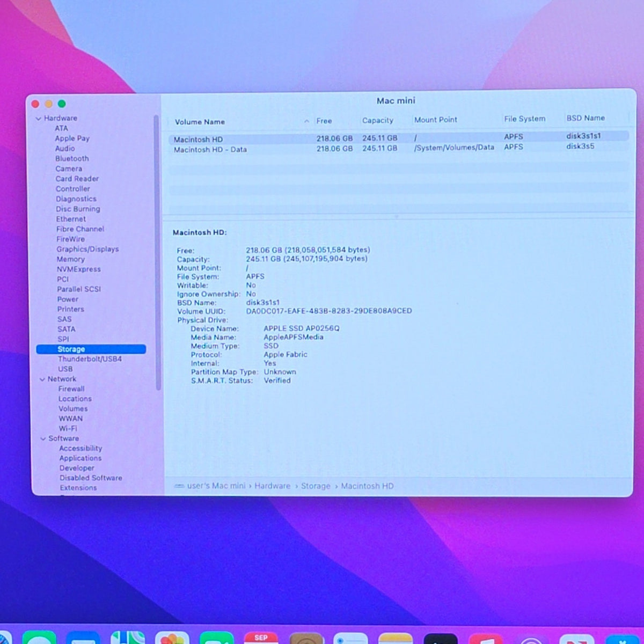
Task: Select NVMExpress in the sidebar
Action: 78,269
